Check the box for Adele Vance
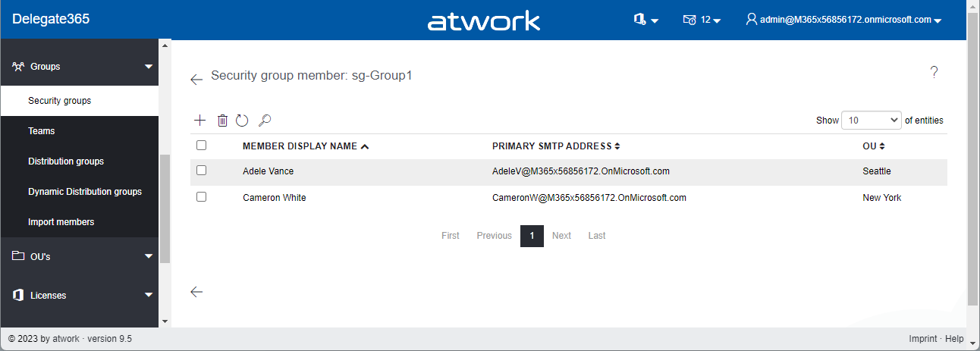980x351 pixels. click(x=202, y=171)
